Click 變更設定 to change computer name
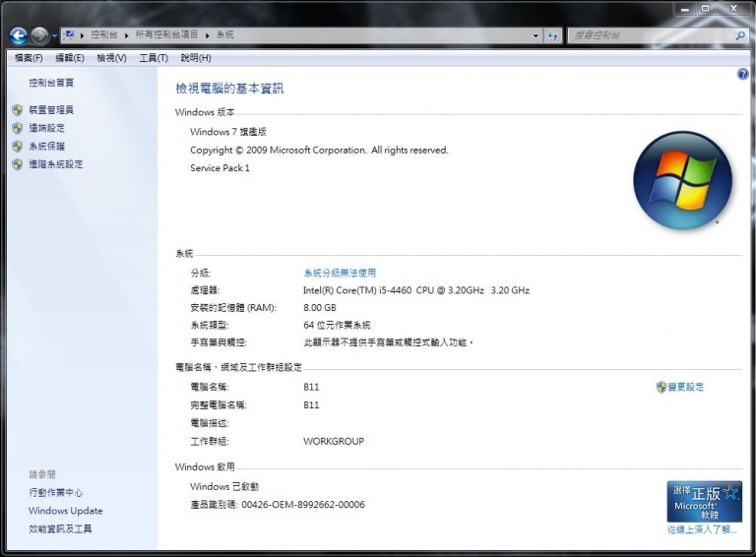This screenshot has height=557, width=756. [685, 387]
